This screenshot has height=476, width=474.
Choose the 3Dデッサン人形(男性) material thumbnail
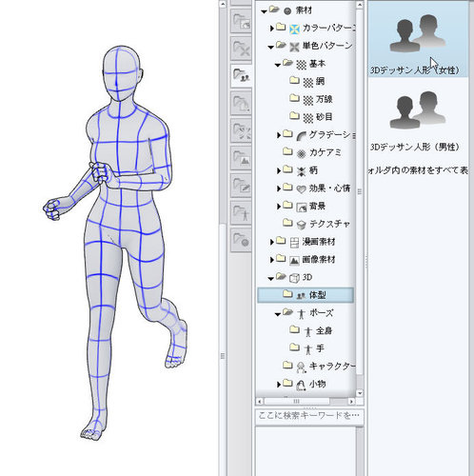418,117
